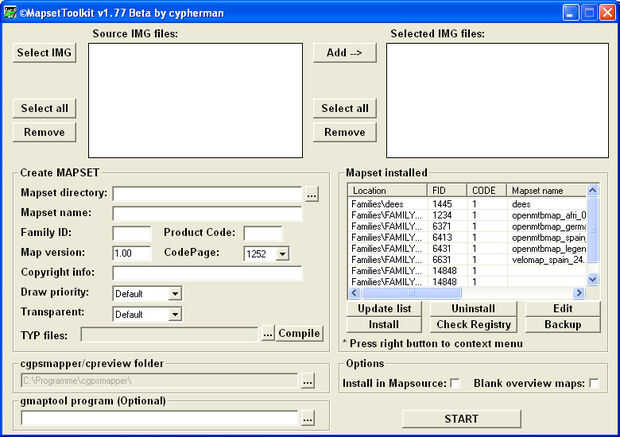Sort by CODE column header
This screenshot has height=437, width=620.
(487, 191)
